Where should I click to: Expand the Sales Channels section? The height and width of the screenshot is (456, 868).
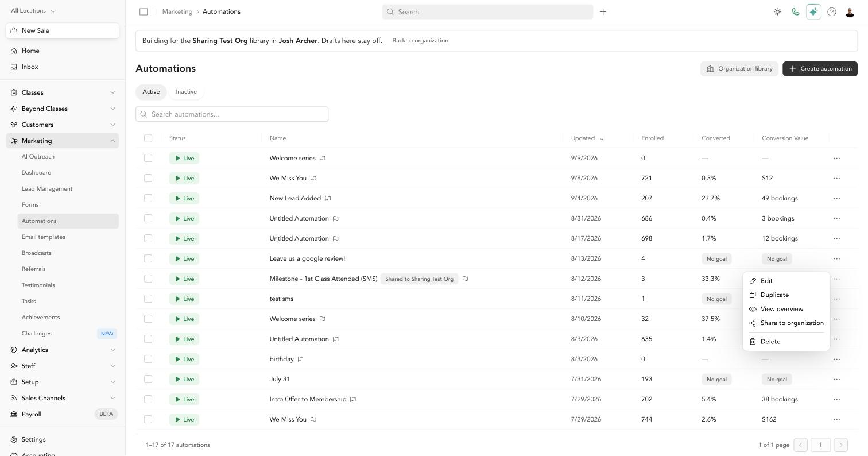(x=63, y=398)
